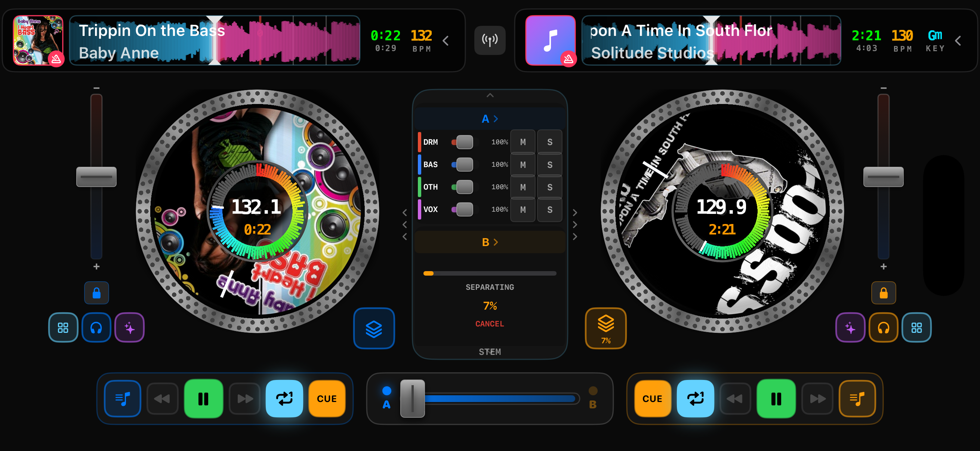This screenshot has width=980, height=451.
Task: Open deck B grid pads button
Action: click(916, 327)
